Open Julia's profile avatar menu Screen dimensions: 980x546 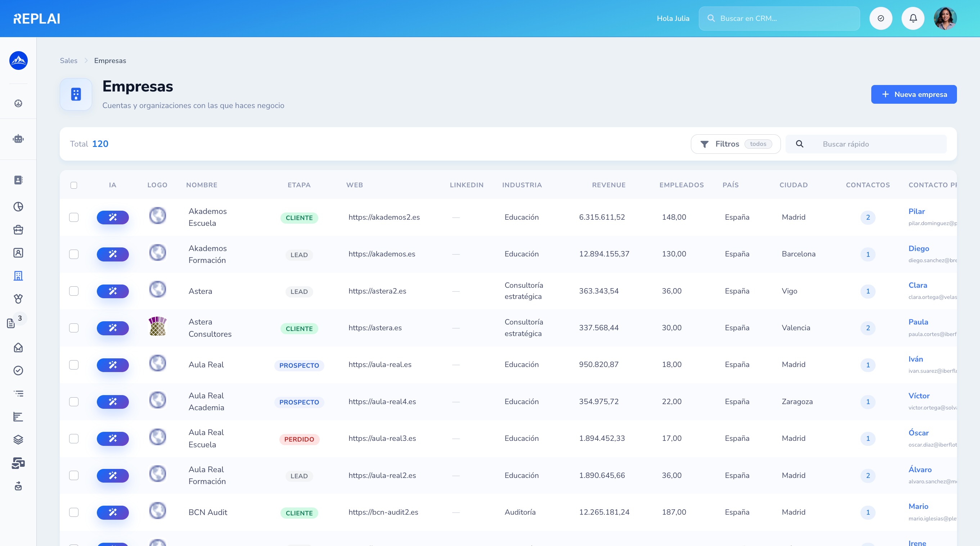point(945,18)
